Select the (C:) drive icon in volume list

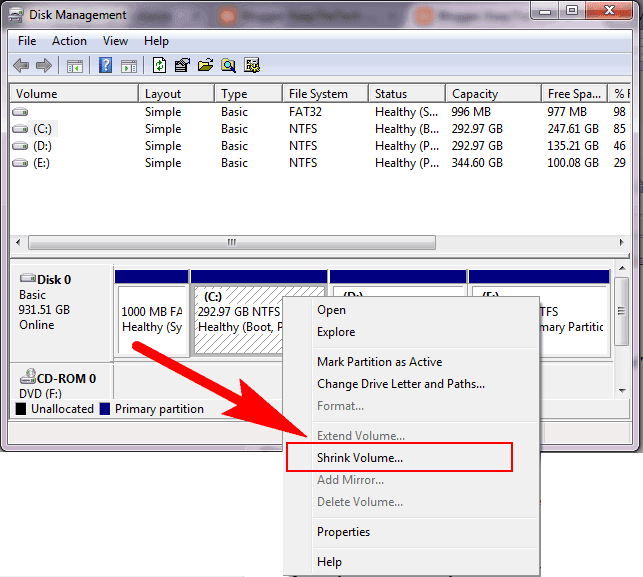coord(20,129)
